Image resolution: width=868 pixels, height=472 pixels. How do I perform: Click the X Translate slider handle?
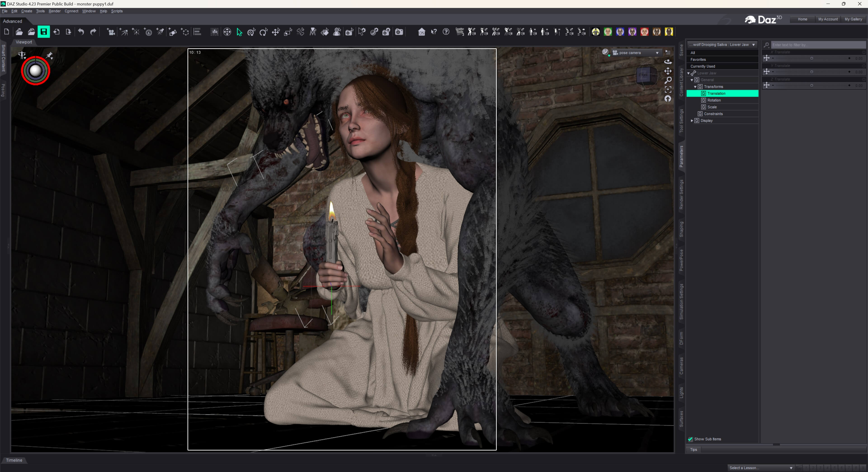click(x=812, y=58)
